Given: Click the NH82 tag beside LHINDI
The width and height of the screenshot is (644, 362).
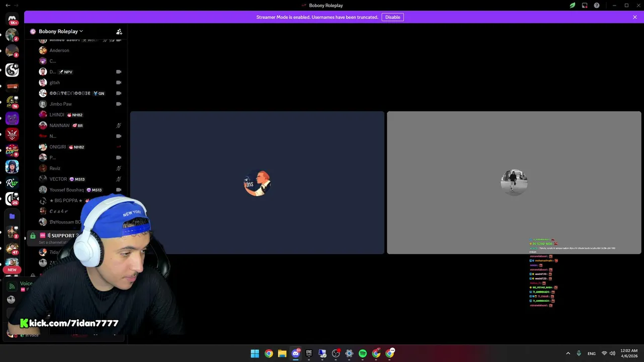Looking at the screenshot, I should click(75, 115).
